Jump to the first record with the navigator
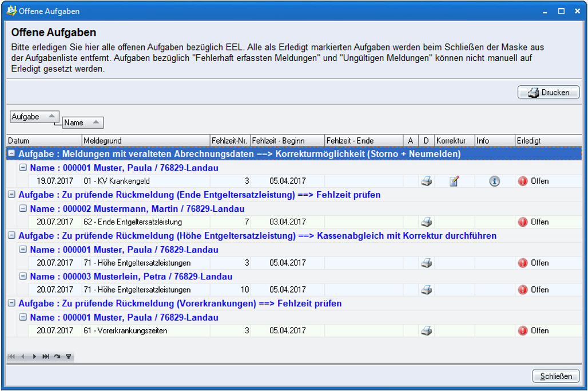Image resolution: width=588 pixels, height=391 pixels. point(11,357)
